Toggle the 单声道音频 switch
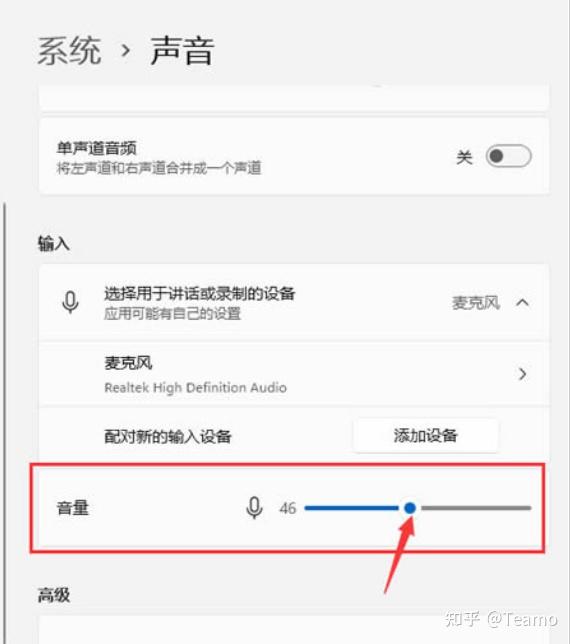Image resolution: width=572 pixels, height=644 pixels. point(508,156)
